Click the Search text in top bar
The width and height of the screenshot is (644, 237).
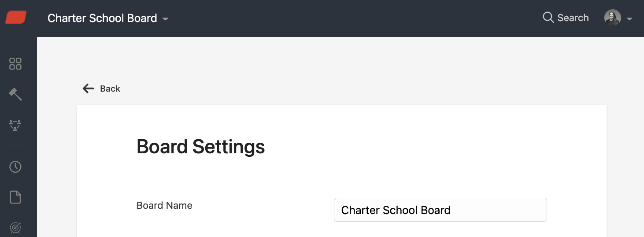[x=573, y=18]
